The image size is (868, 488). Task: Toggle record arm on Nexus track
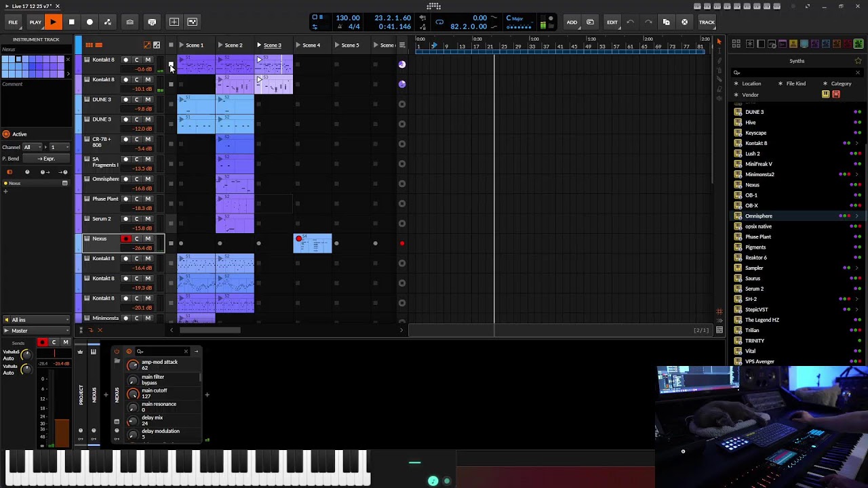click(125, 239)
